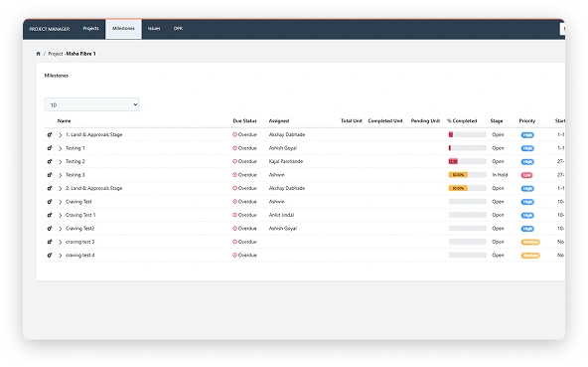The image size is (588, 367).
Task: Sort by the Assigned column header
Action: pos(279,121)
